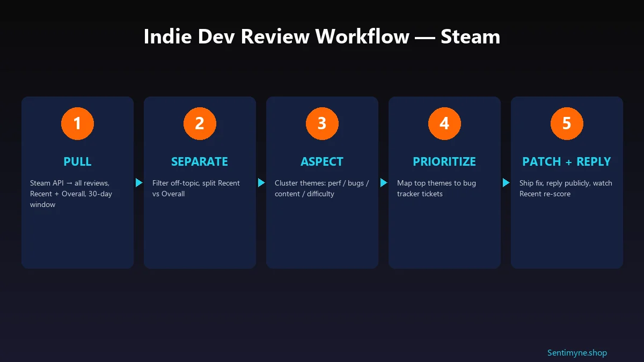Click the orange circle numbered 4
This screenshot has width=644, height=362.
coord(444,123)
